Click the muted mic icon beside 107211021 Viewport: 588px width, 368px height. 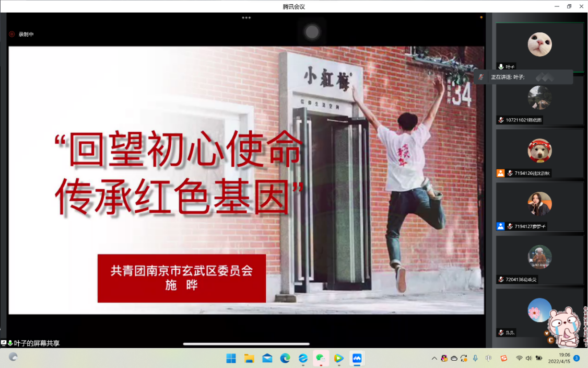501,120
